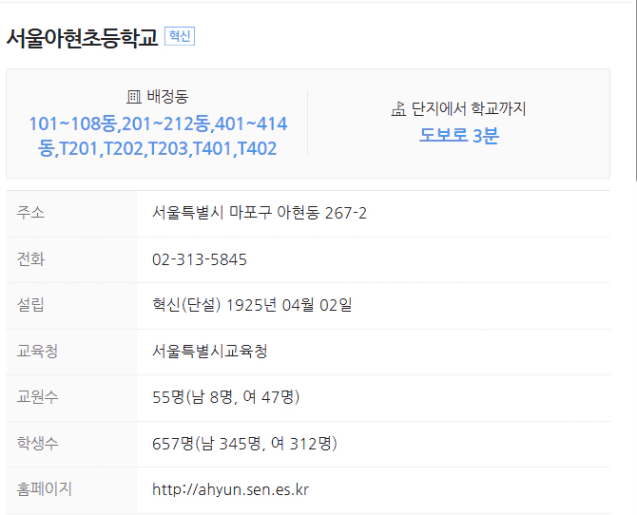Viewport: 637px width, 515px height.
Task: Click the 혁신 badge next to school name
Action: (x=180, y=36)
